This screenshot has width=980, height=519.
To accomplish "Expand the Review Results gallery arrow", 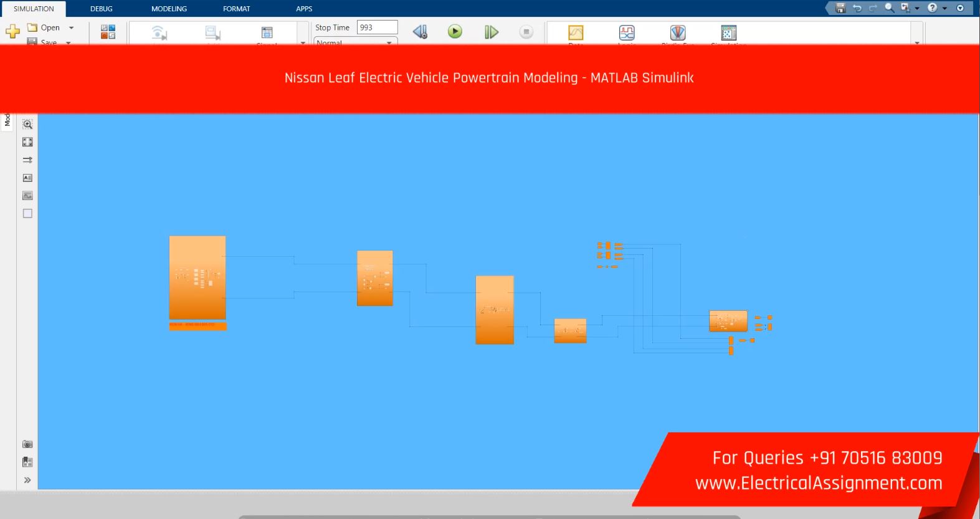I will click(917, 42).
